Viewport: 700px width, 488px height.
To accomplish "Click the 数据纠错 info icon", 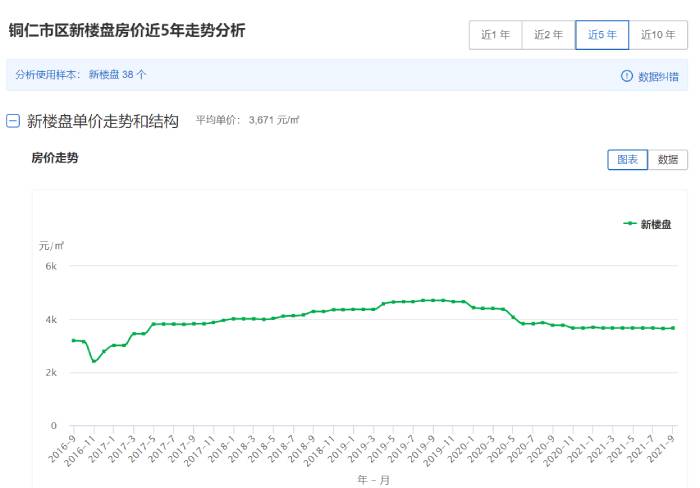I will 627,76.
